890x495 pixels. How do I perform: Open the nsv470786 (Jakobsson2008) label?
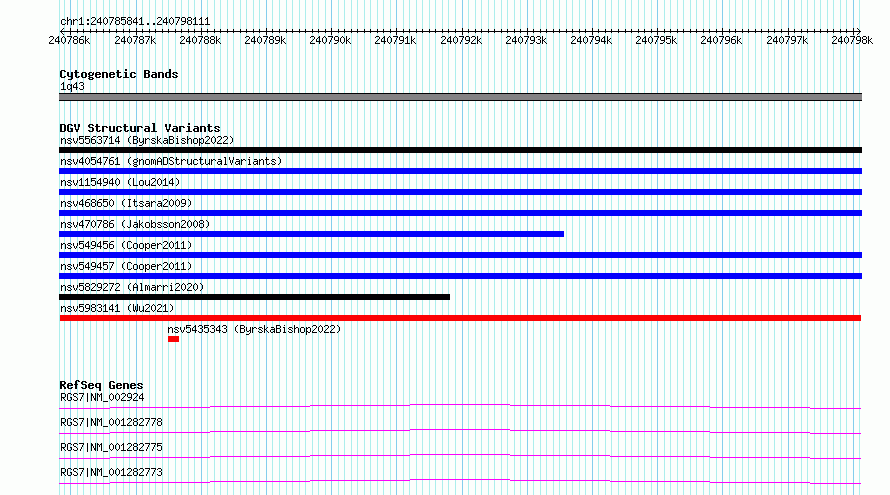[135, 224]
